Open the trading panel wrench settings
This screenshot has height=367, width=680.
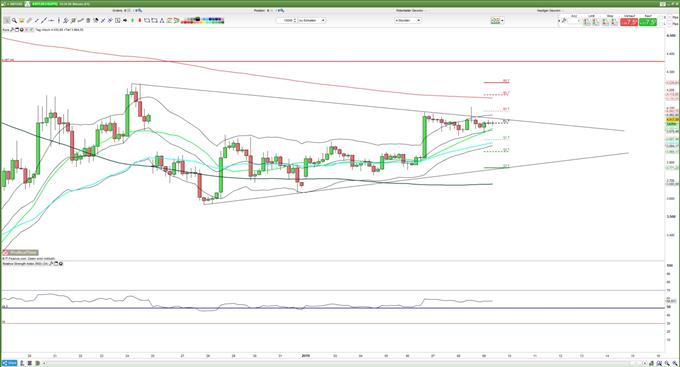[564, 21]
